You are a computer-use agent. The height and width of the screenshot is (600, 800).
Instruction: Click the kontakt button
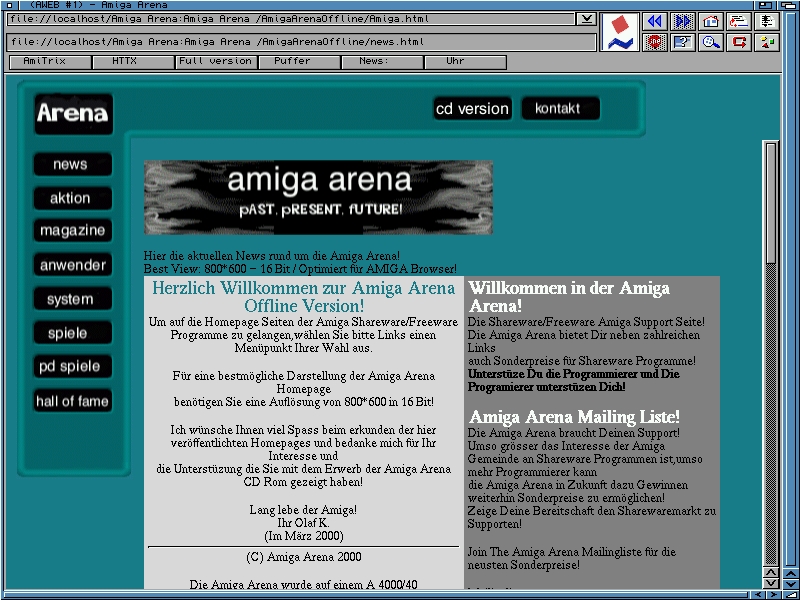[560, 109]
